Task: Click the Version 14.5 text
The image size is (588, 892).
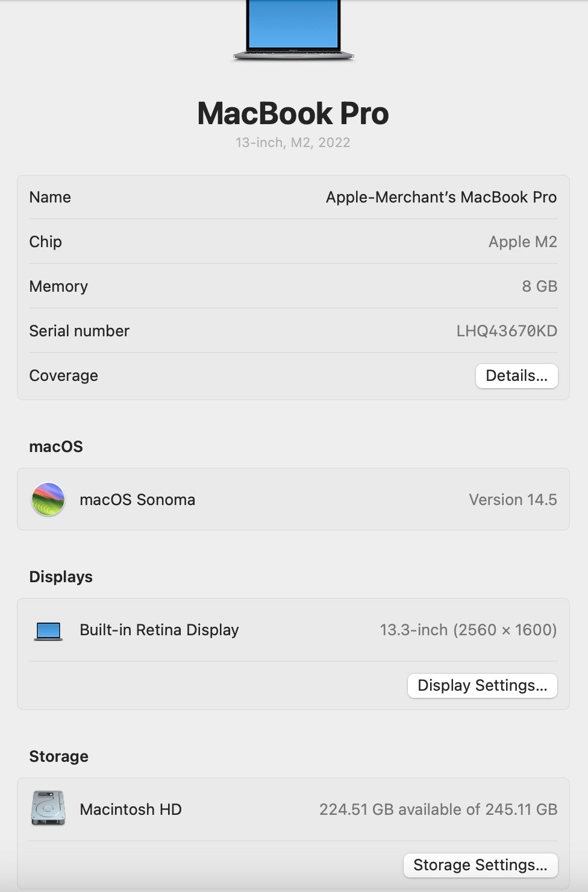Action: point(513,500)
